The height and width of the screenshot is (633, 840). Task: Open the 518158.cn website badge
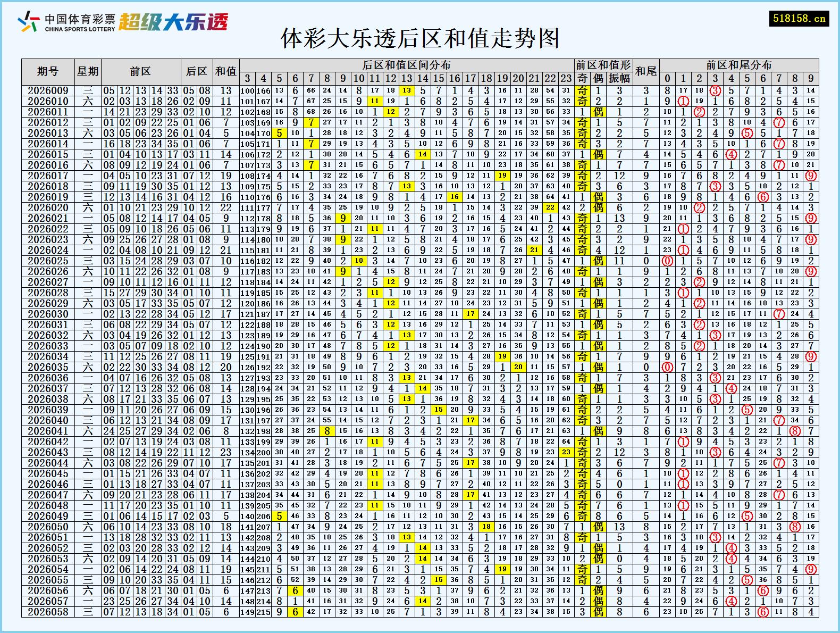coord(799,18)
